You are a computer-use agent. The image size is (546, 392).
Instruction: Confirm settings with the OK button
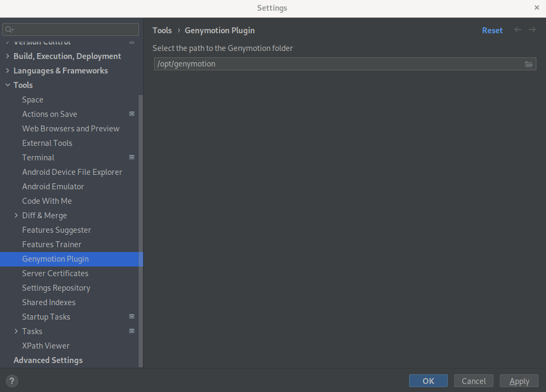(x=428, y=381)
